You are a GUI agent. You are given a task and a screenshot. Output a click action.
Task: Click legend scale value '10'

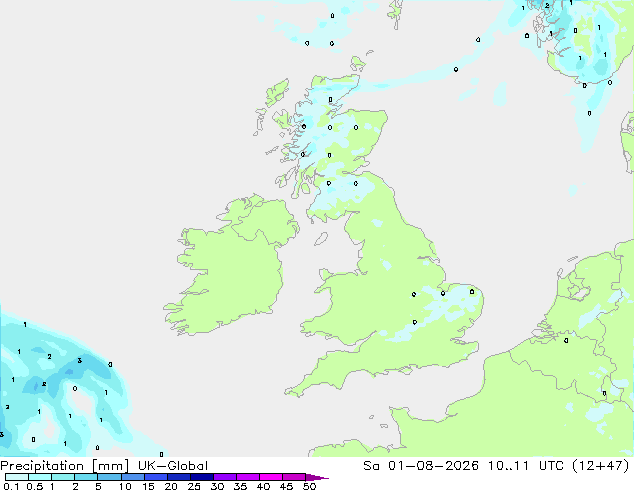click(125, 486)
